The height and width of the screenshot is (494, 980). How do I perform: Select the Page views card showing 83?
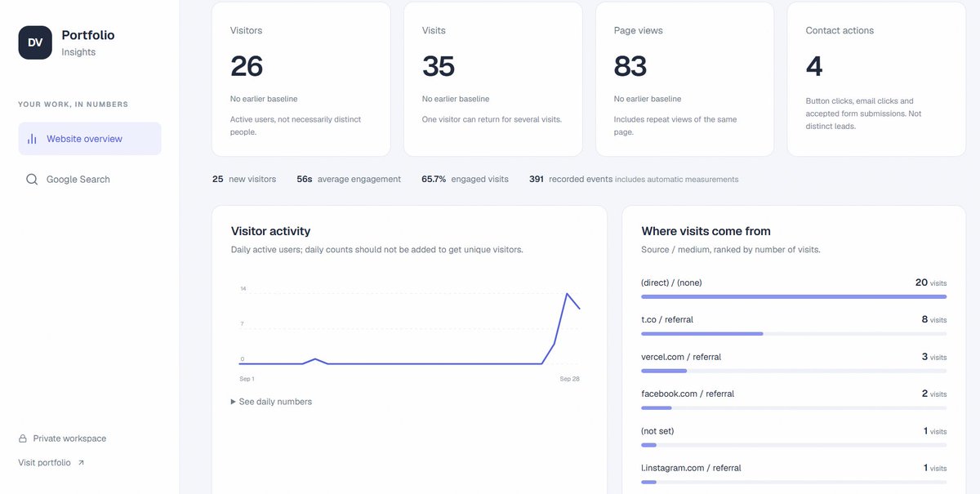[684, 79]
